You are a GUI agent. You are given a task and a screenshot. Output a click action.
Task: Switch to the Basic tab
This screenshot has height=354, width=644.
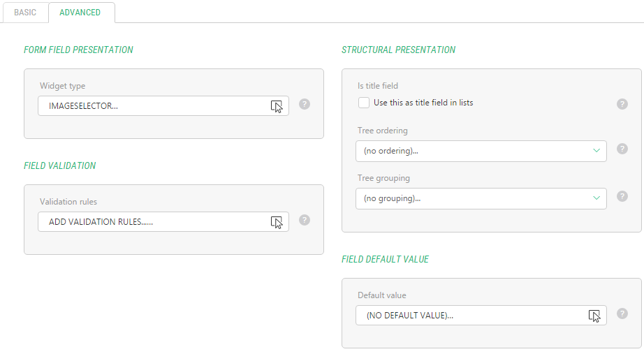pyautogui.click(x=25, y=13)
